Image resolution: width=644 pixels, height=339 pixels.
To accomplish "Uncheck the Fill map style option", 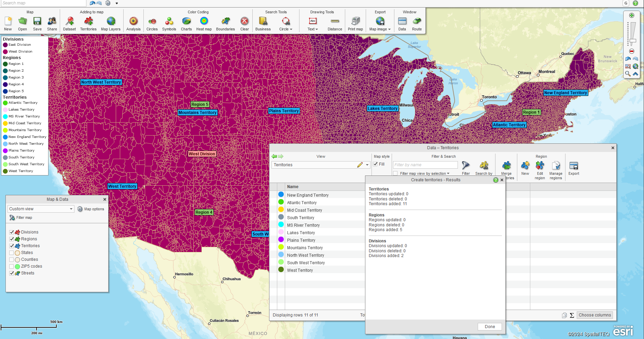I will 376,164.
